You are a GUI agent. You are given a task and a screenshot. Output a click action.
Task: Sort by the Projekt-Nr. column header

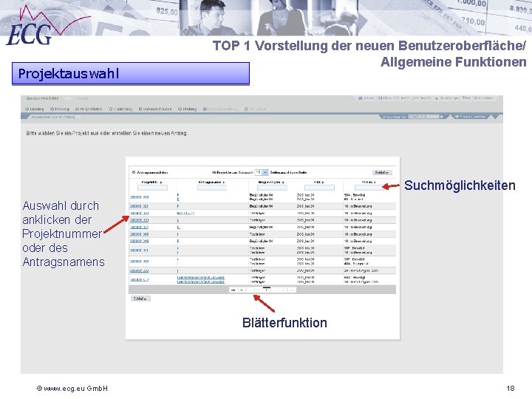coord(151,183)
